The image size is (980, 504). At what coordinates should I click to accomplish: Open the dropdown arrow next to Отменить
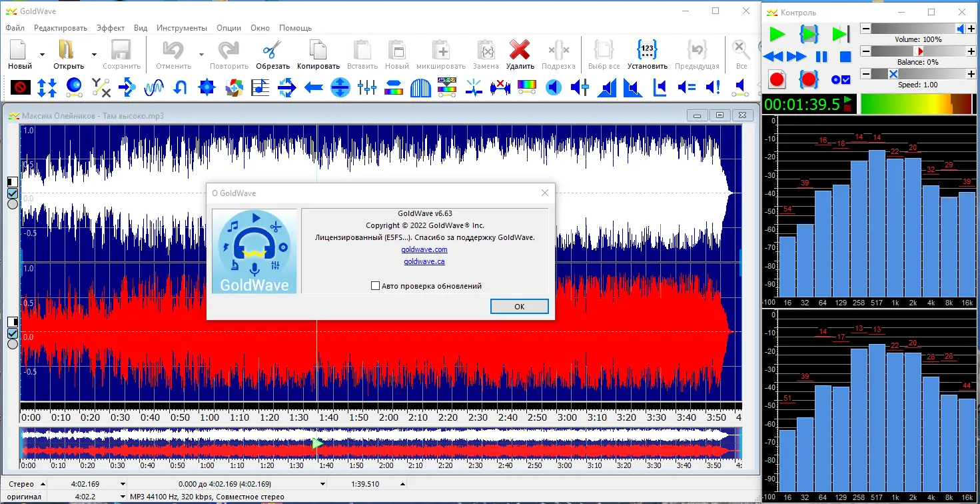[x=201, y=55]
